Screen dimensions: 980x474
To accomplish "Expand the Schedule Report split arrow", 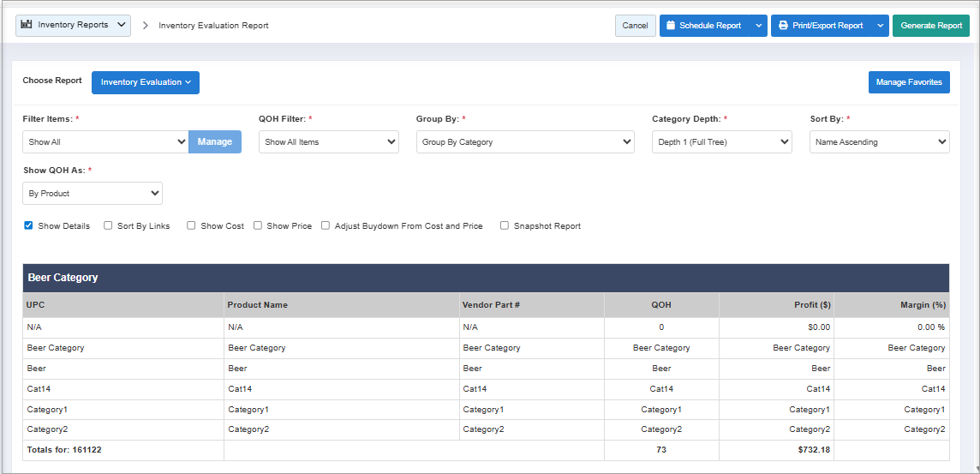I will click(x=758, y=26).
